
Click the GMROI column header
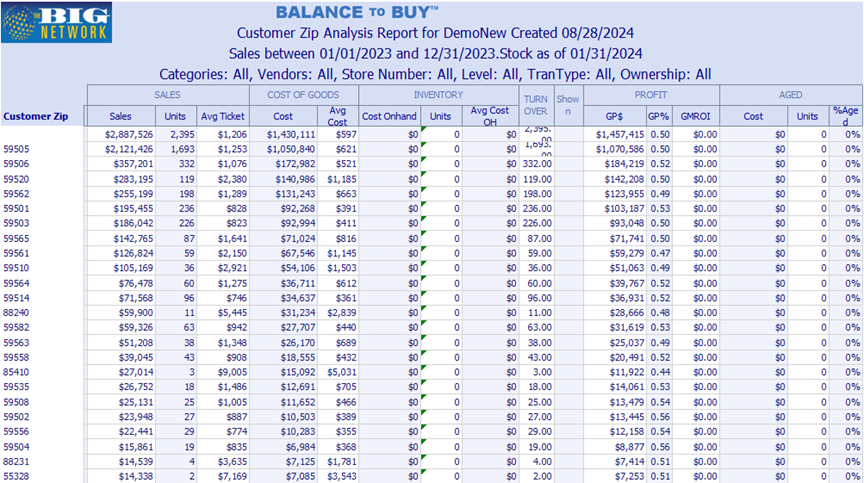[x=695, y=116]
